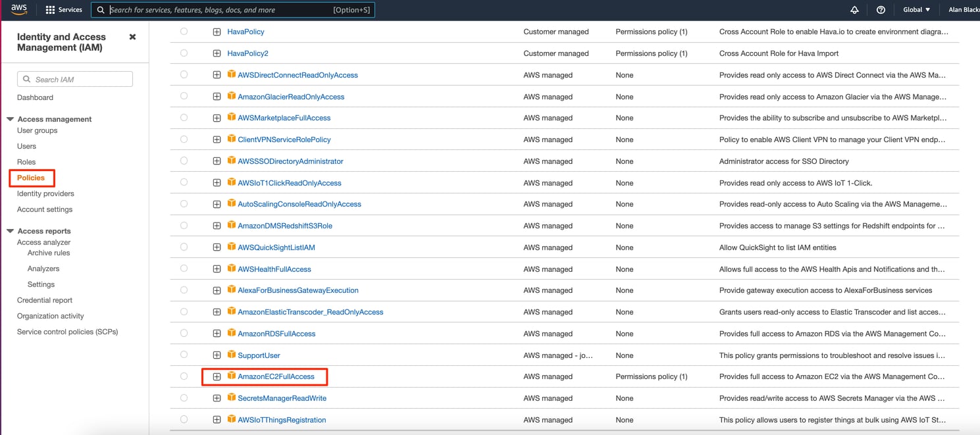Open the Global region dropdown

916,9
